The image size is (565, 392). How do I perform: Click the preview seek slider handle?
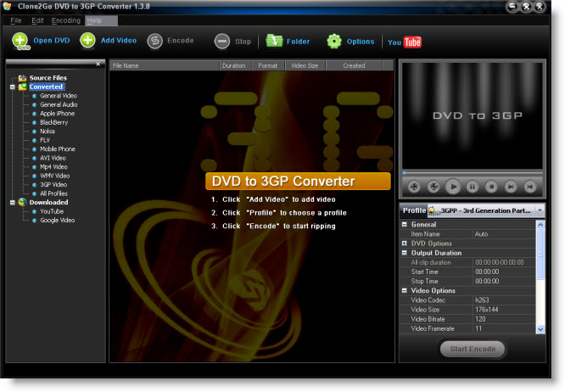click(405, 173)
